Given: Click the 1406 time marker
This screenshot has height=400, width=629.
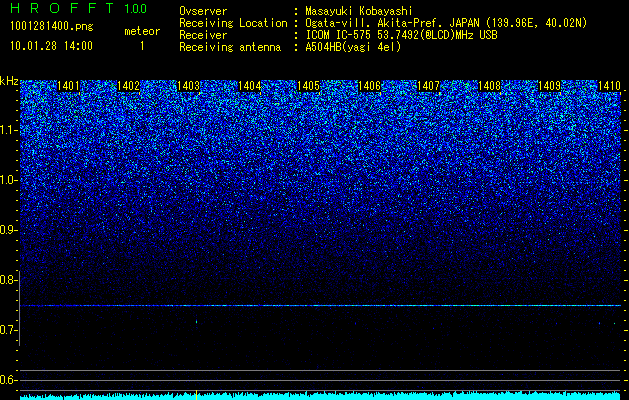Looking at the screenshot, I should point(369,86).
